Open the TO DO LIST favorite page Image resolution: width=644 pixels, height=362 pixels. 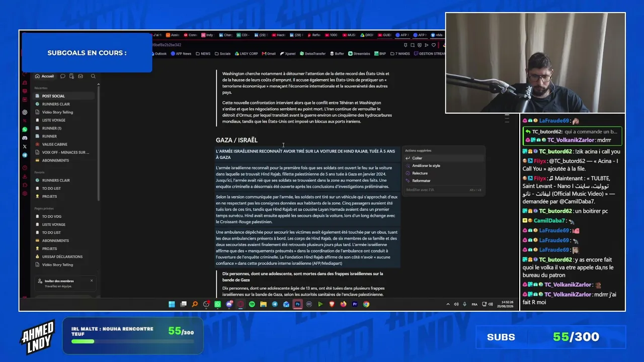pos(64,189)
